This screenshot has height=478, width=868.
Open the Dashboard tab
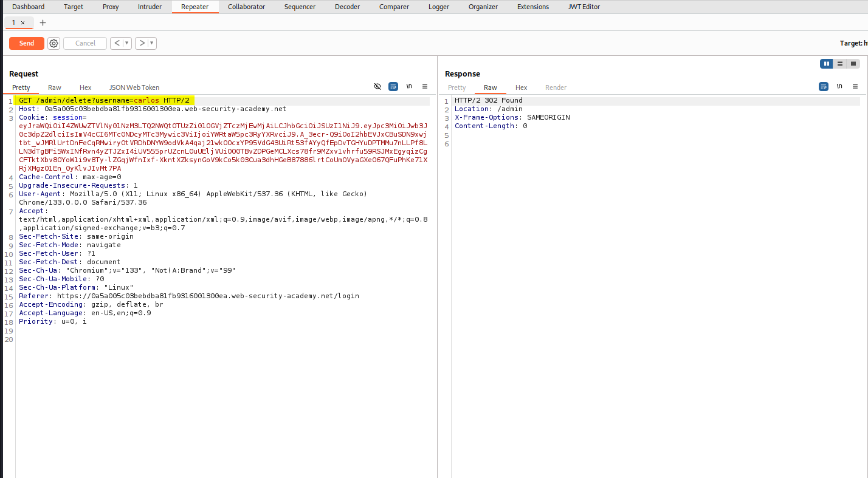[x=29, y=7]
